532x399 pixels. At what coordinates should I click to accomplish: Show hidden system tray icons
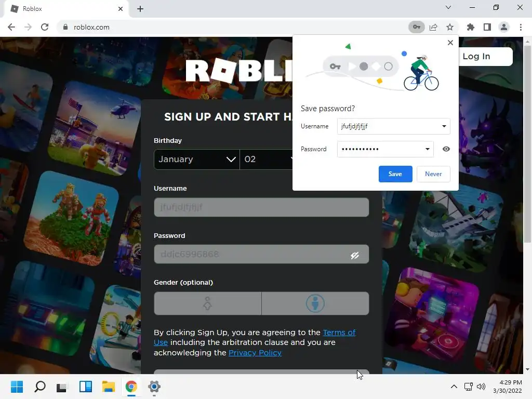[x=454, y=387]
